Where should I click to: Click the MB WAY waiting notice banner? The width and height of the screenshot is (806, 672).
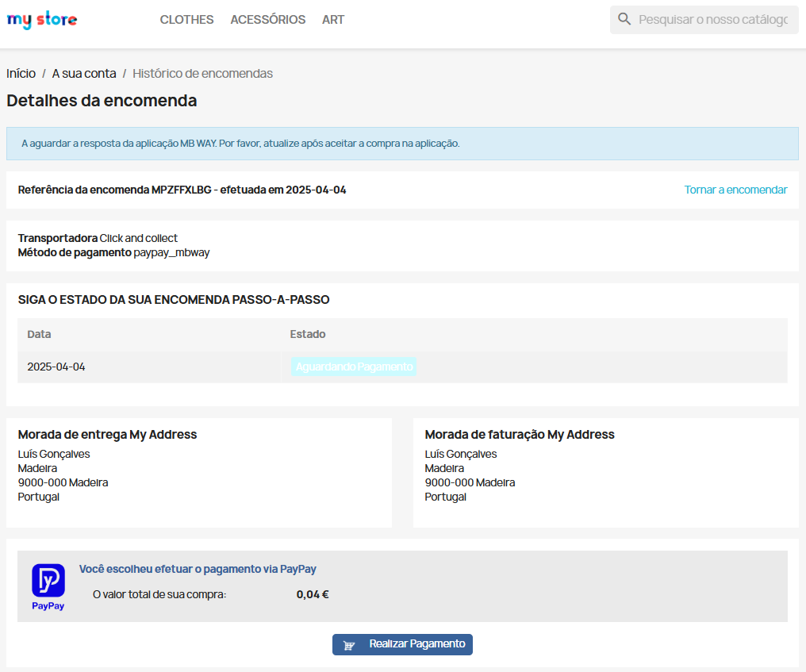pyautogui.click(x=402, y=144)
